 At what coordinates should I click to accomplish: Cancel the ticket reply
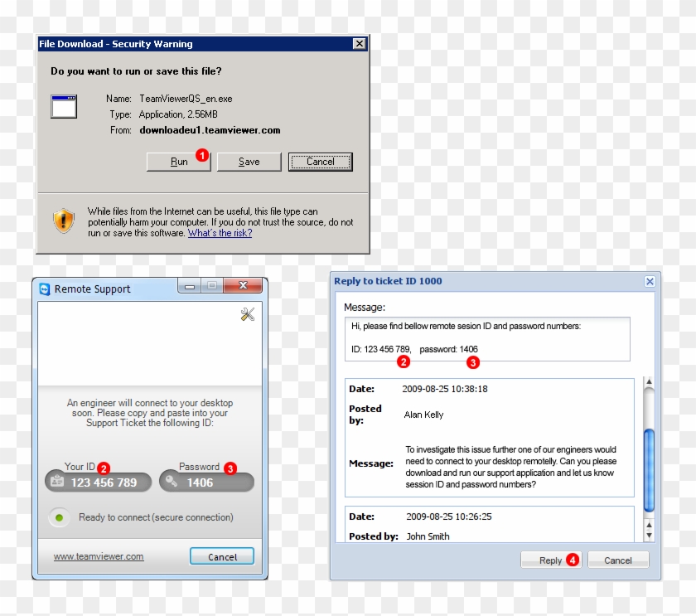pyautogui.click(x=618, y=560)
